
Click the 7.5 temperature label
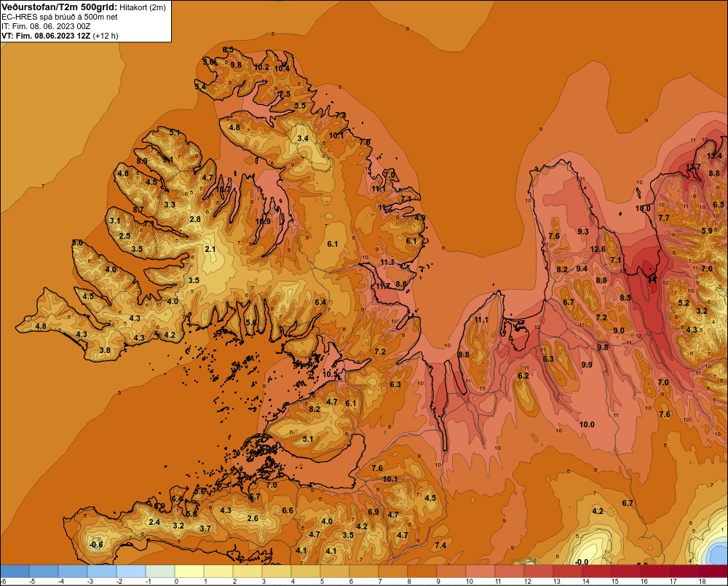click(x=285, y=94)
